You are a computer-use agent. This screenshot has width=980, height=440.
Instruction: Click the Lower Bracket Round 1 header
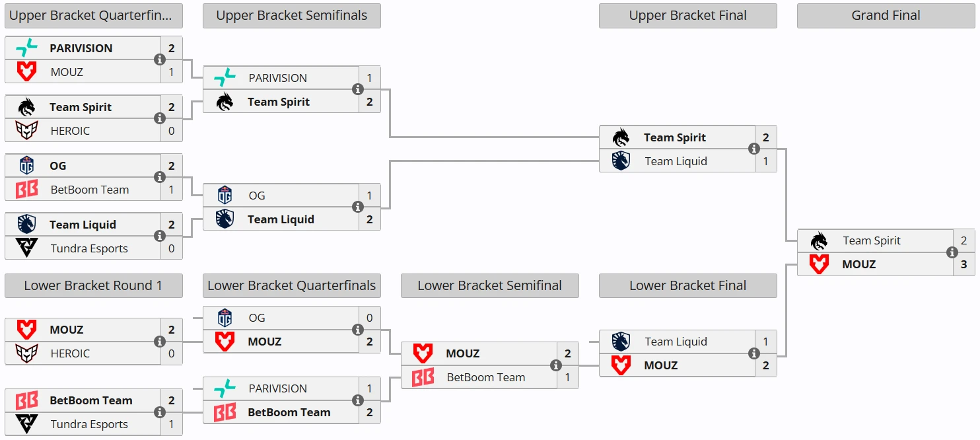pyautogui.click(x=94, y=286)
